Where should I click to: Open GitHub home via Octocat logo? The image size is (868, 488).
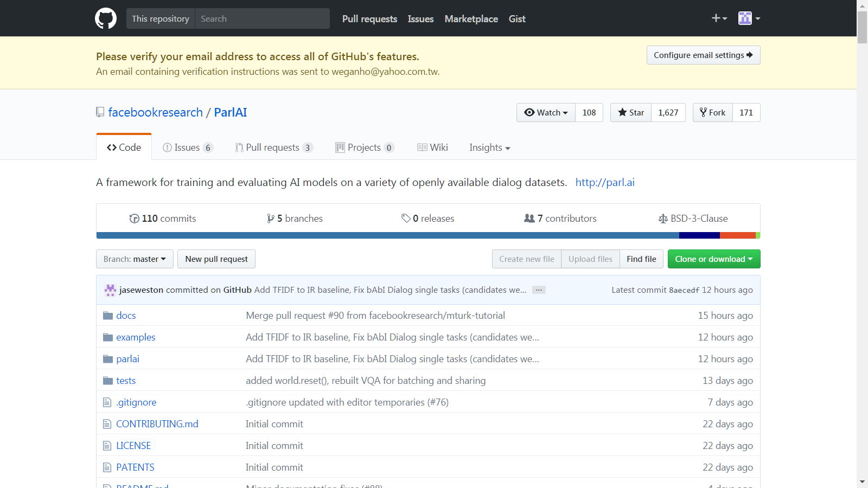coord(106,18)
